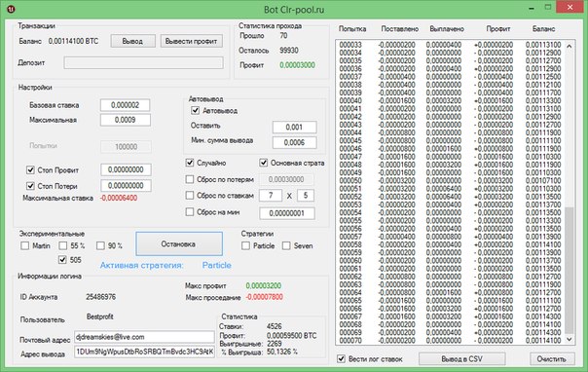
Task: Click the account ID 25486976
Action: pos(101,297)
